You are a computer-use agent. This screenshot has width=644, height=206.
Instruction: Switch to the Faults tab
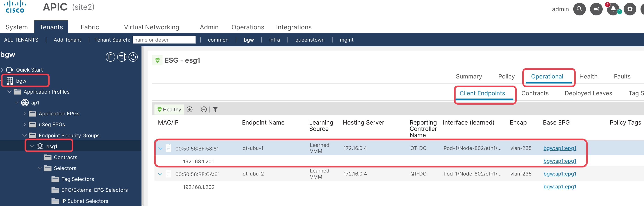622,76
